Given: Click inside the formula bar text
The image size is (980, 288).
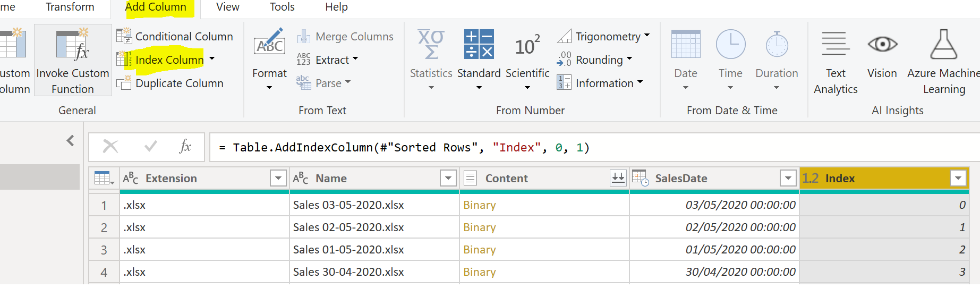Looking at the screenshot, I should [x=404, y=147].
